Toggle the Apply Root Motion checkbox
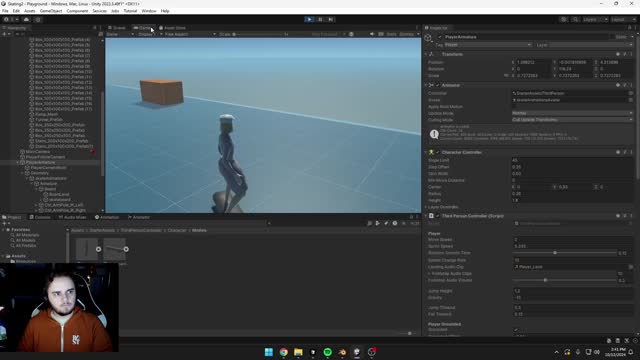 click(x=514, y=107)
